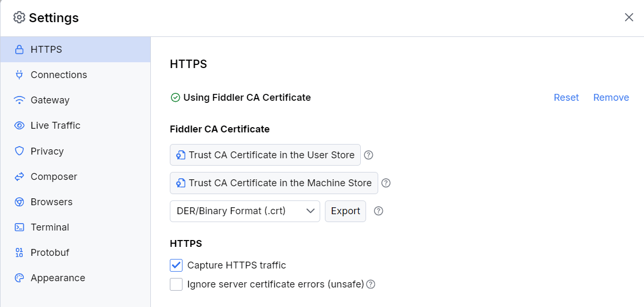This screenshot has width=644, height=307.
Task: Switch to the Connections settings section
Action: point(59,74)
